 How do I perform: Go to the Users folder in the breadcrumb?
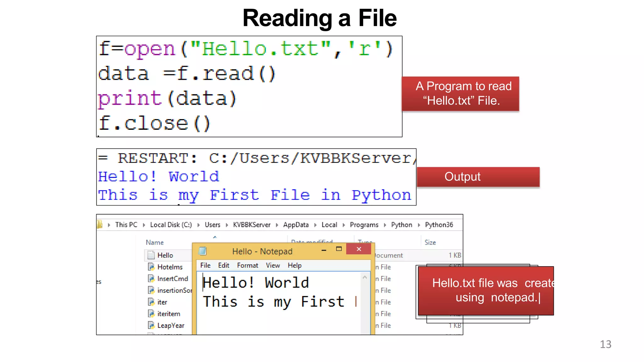[x=213, y=225]
